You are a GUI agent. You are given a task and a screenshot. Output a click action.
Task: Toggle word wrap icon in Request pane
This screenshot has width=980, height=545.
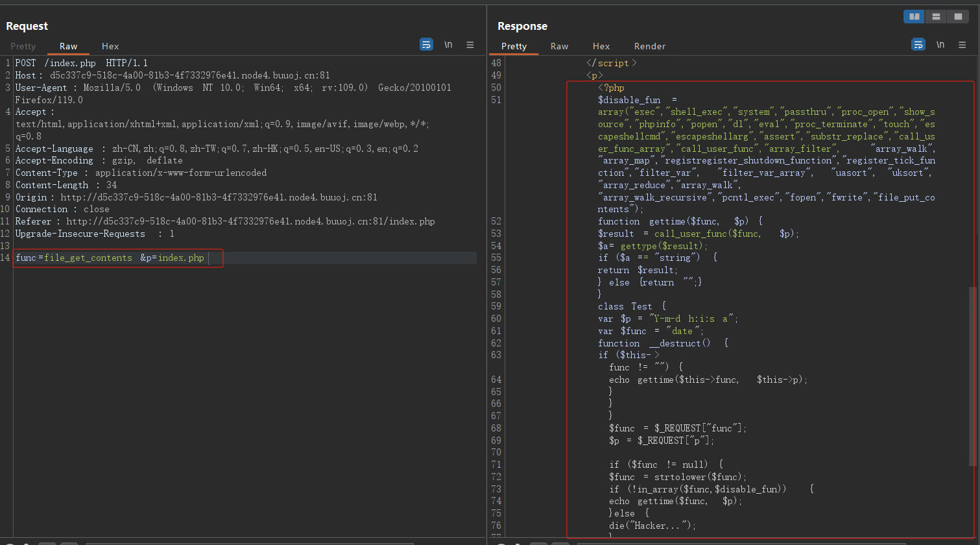pyautogui.click(x=426, y=44)
